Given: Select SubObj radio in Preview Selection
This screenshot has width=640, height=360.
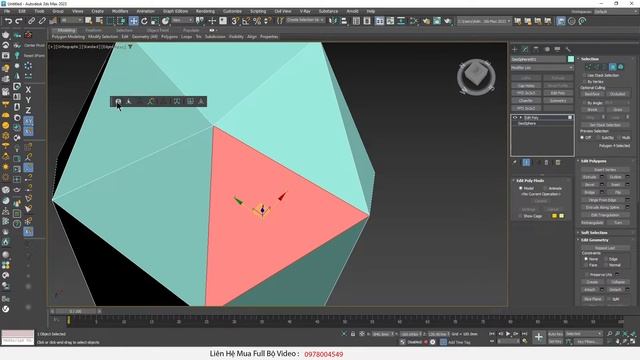Looking at the screenshot, I should click(x=598, y=138).
